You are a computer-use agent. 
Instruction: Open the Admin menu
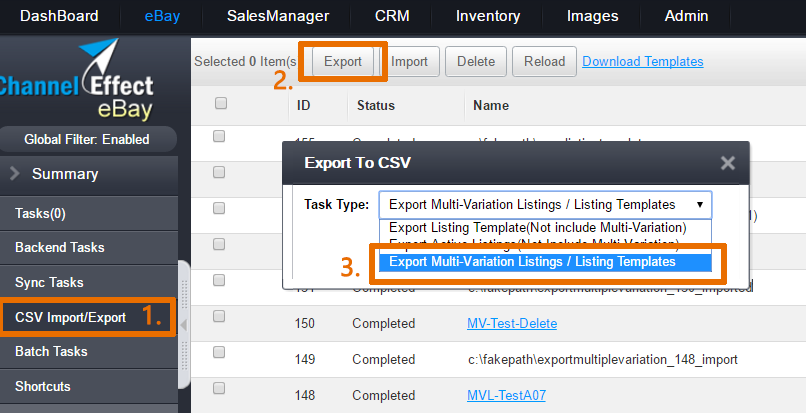point(686,16)
